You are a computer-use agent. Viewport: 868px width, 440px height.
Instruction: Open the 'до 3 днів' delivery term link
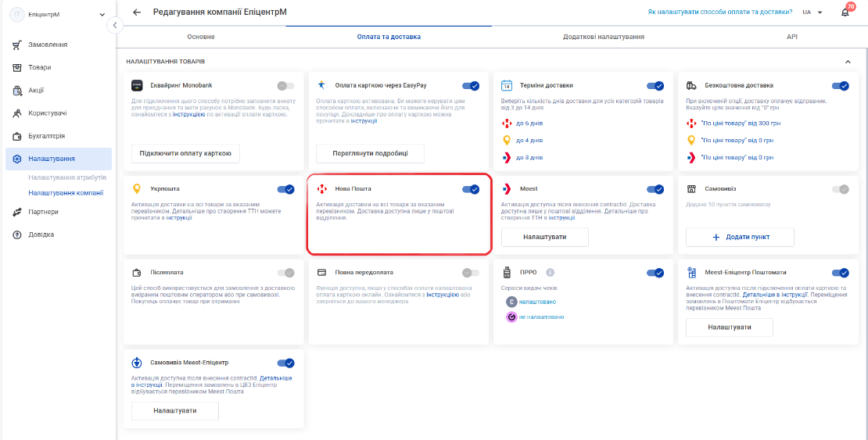(x=529, y=158)
